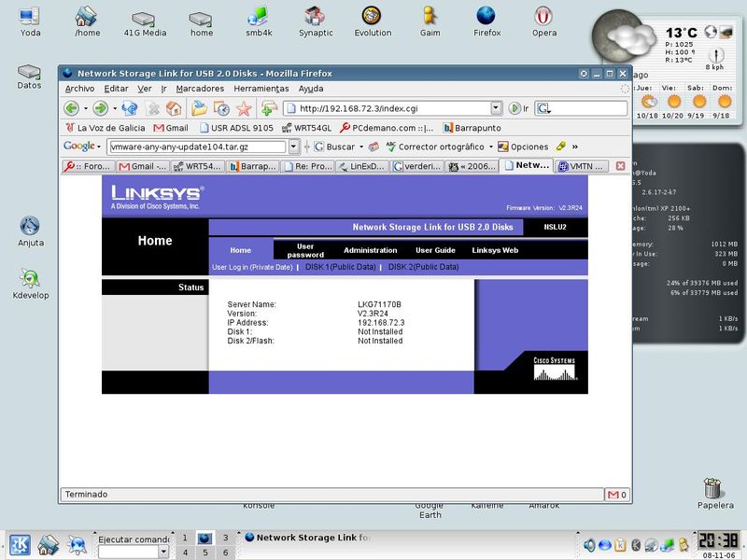Screen dimensions: 747x560
Task: Open the Back button history dropdown arrow
Action: tap(86, 108)
